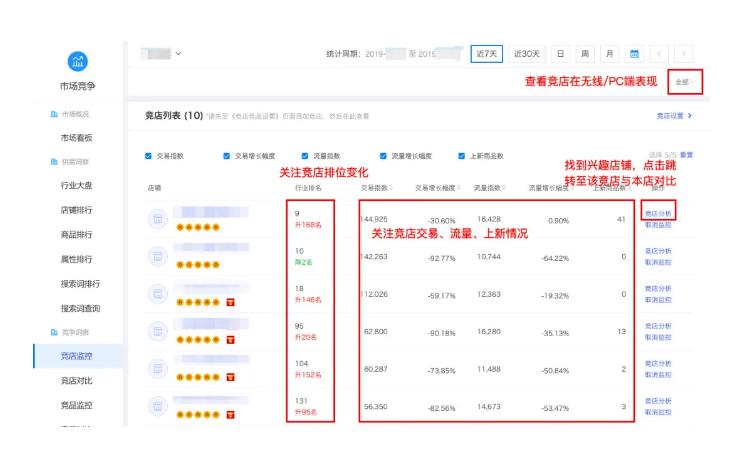
Task: Click shop avatar in the rank 9 row
Action: (158, 219)
